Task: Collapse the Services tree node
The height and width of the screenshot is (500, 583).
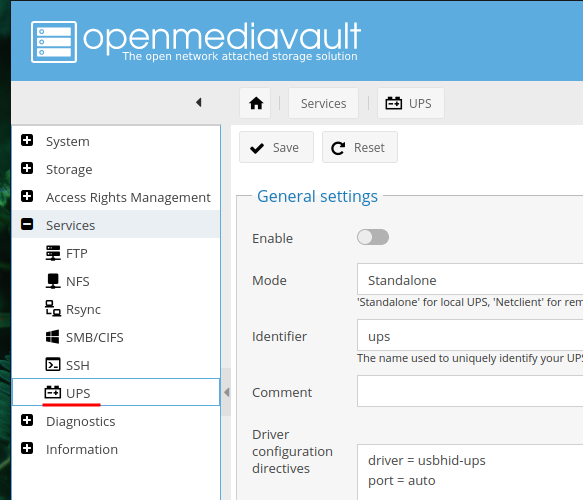Action: pyautogui.click(x=27, y=224)
